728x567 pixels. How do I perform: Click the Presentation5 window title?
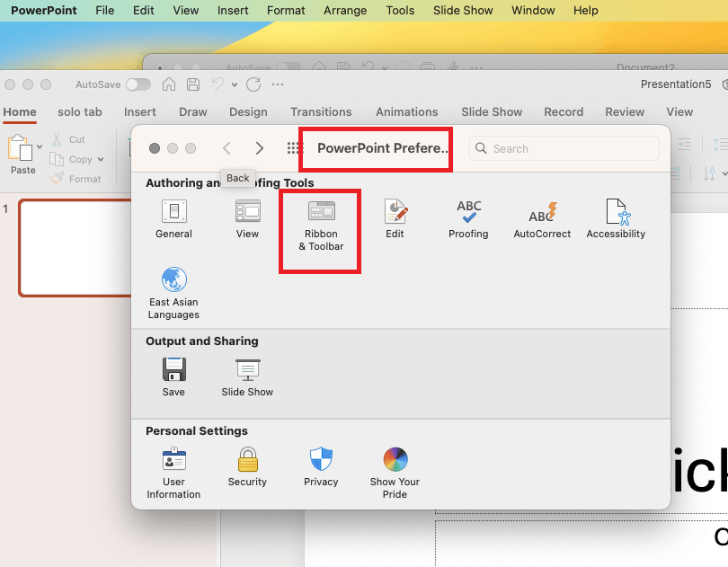pyautogui.click(x=676, y=84)
